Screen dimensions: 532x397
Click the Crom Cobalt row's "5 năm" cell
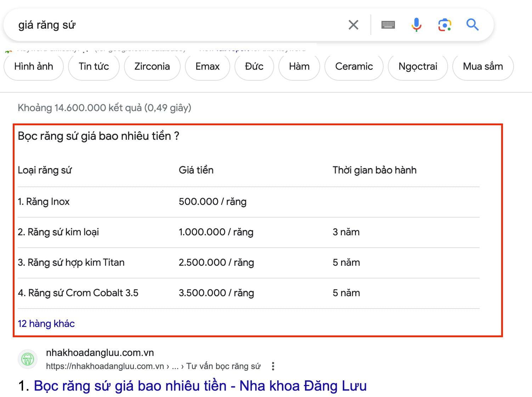point(346,293)
